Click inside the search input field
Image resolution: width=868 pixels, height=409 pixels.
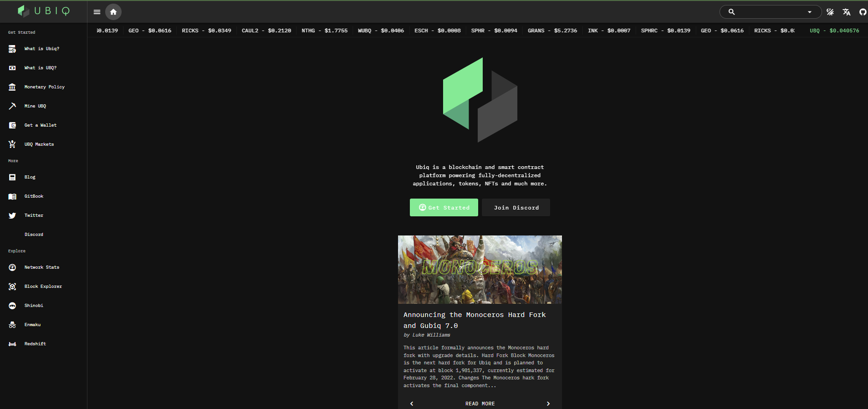771,12
